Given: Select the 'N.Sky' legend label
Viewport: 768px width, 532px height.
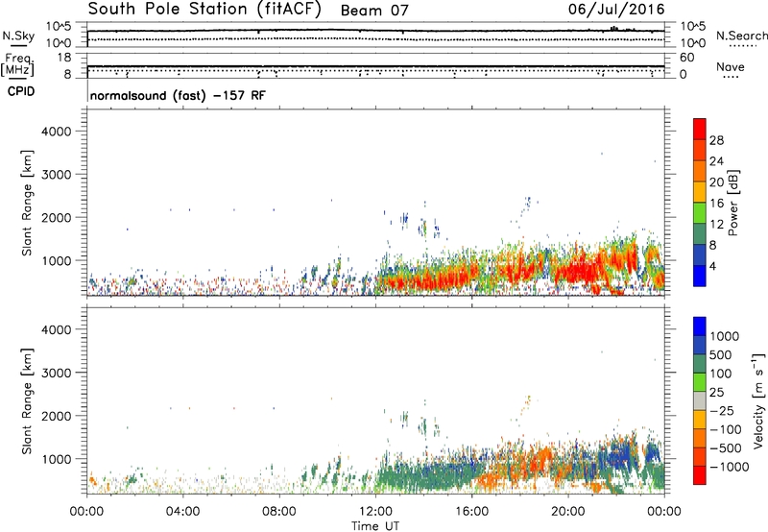Looking at the screenshot, I should point(18,36).
